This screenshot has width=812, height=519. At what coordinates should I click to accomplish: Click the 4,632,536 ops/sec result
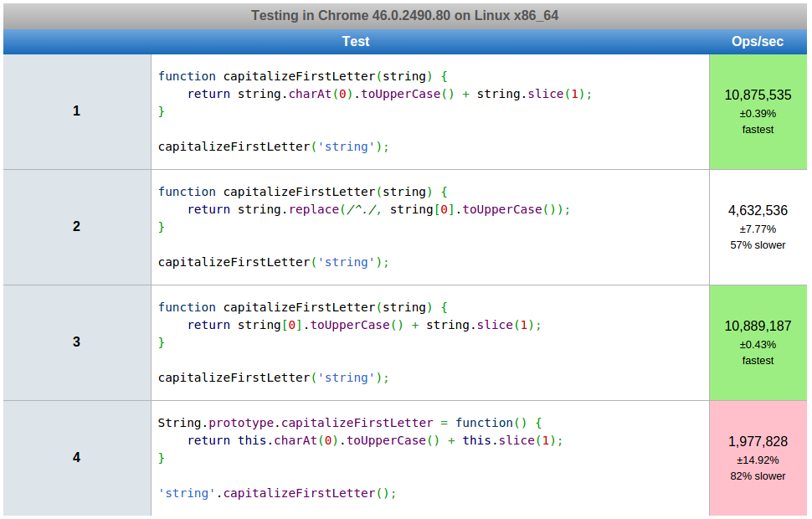[x=758, y=211]
